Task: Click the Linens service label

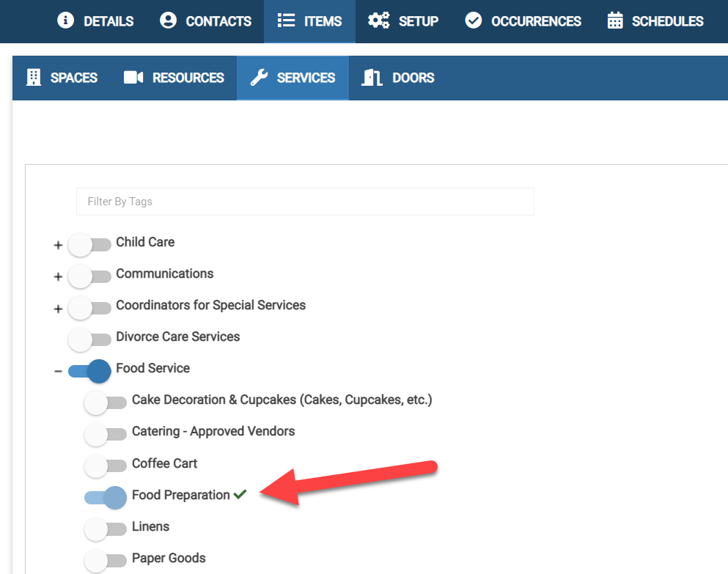Action: point(150,526)
